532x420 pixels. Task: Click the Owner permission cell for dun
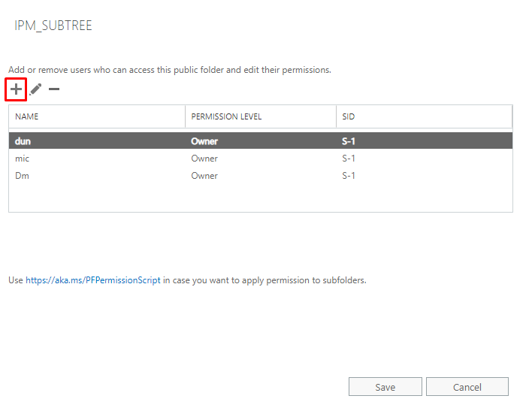tap(204, 141)
